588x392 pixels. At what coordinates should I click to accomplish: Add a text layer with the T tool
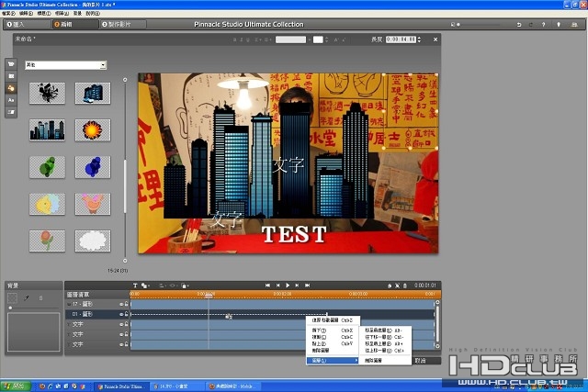(135, 286)
